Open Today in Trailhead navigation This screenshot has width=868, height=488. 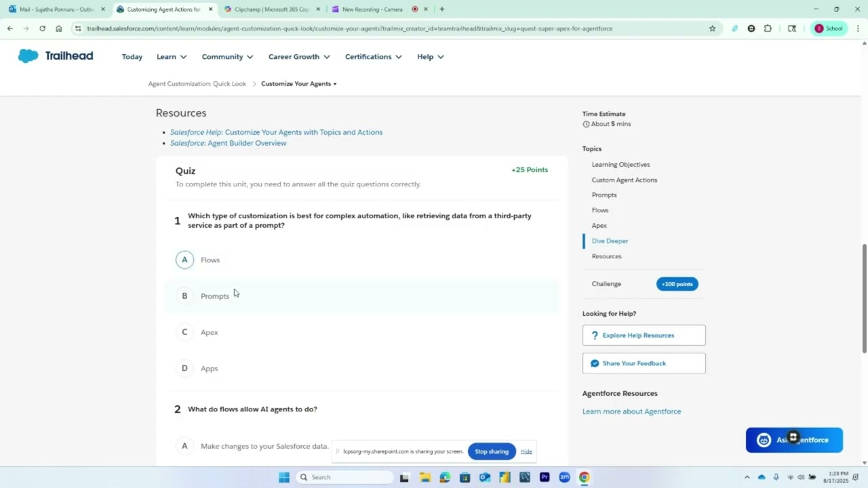pos(132,57)
